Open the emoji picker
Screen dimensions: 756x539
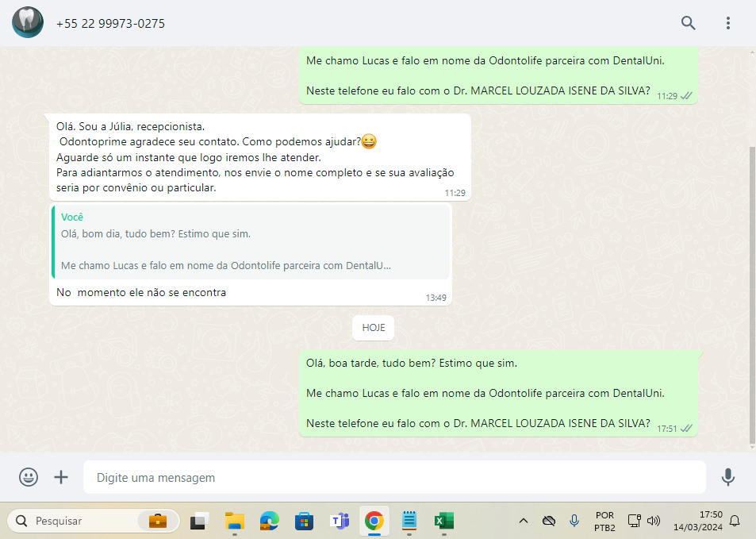click(x=29, y=477)
